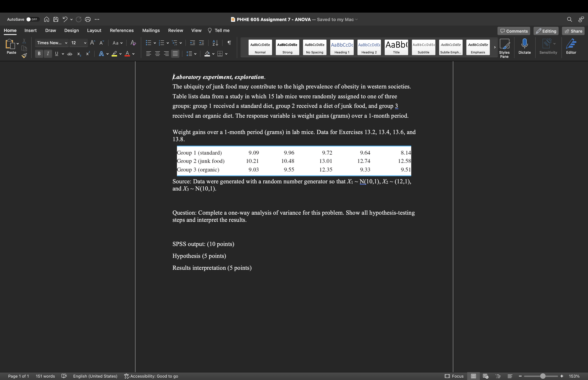Click the Share button
588x380 pixels.
pos(573,31)
